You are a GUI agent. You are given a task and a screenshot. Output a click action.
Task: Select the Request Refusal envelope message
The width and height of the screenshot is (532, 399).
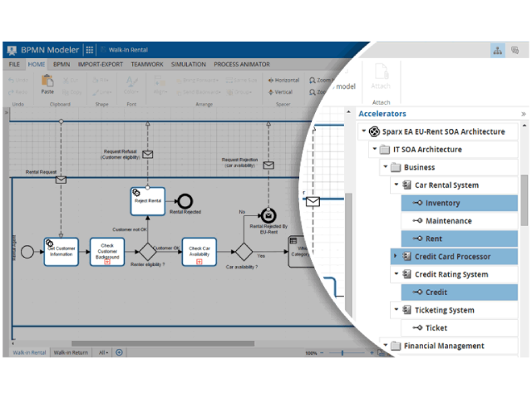(x=147, y=155)
